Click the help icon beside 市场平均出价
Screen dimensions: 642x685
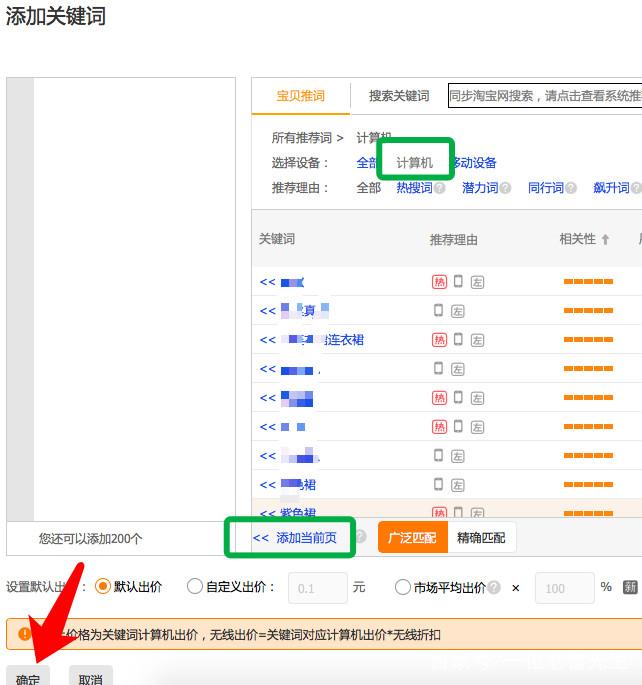click(494, 587)
